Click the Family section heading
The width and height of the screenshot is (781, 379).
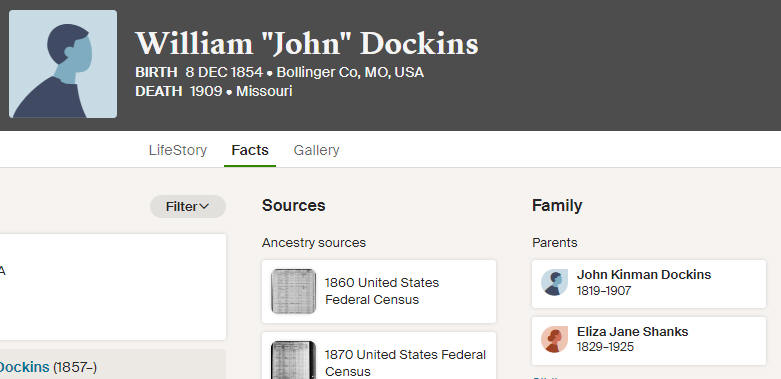pyautogui.click(x=557, y=206)
